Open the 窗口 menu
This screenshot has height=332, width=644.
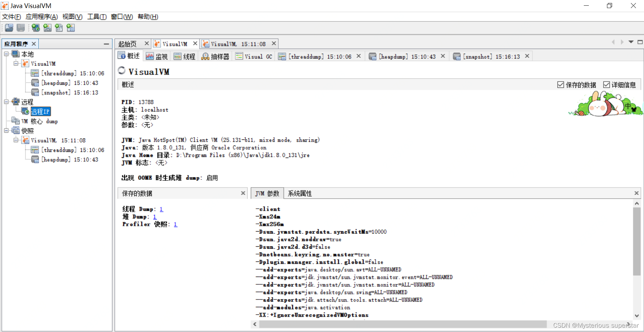click(x=122, y=17)
